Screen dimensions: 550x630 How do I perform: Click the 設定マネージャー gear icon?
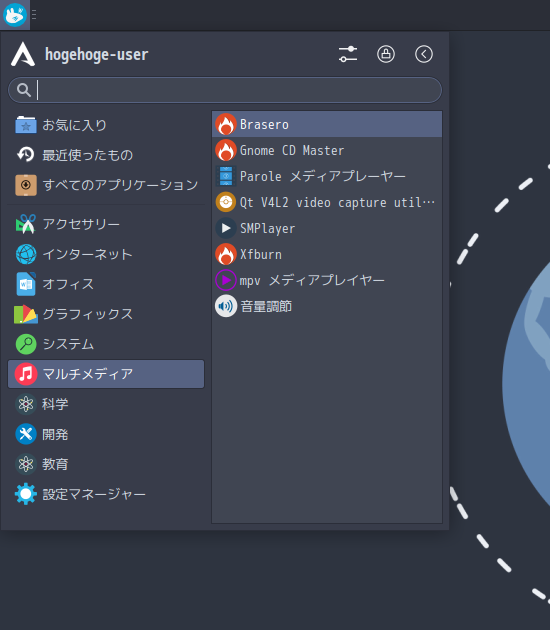click(26, 494)
